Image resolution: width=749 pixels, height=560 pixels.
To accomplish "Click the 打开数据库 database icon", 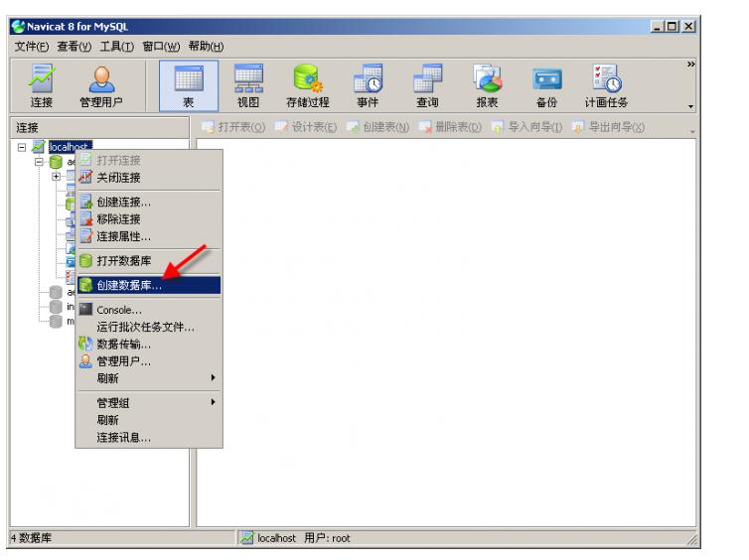I will tap(85, 261).
